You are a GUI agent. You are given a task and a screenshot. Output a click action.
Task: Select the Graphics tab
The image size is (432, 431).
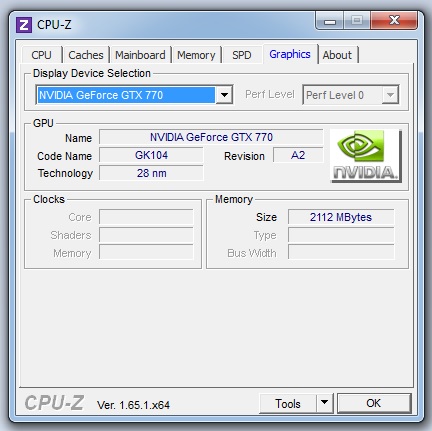pos(290,54)
